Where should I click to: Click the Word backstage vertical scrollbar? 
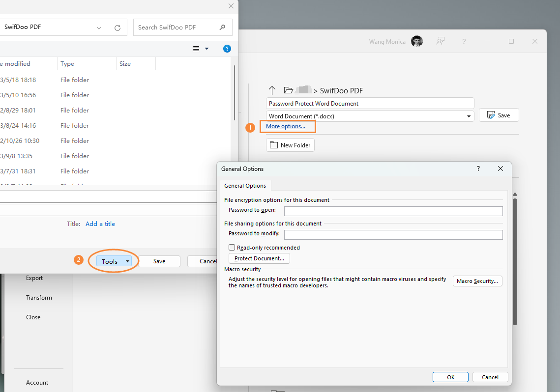[x=515, y=261]
